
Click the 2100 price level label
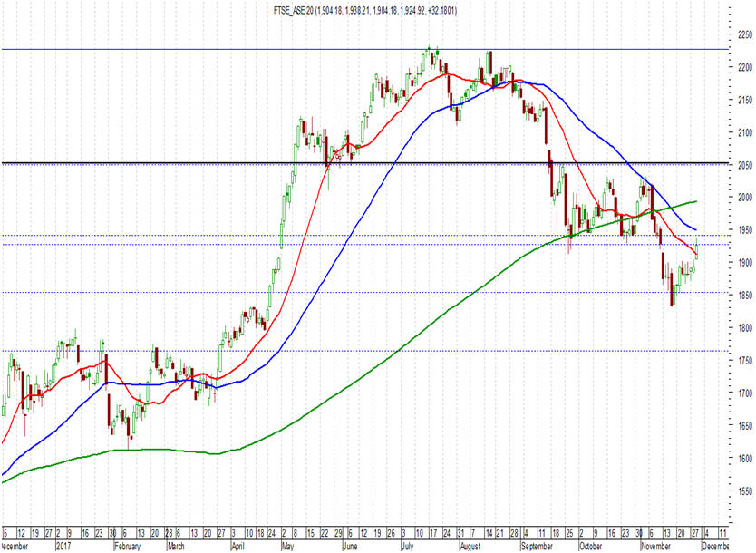point(744,132)
